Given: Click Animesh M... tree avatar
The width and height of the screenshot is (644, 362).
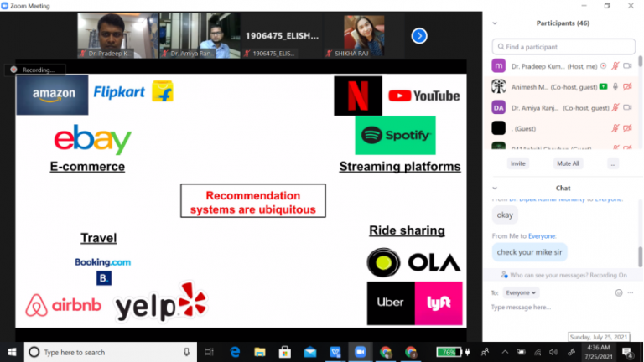Looking at the screenshot, I should tap(499, 86).
